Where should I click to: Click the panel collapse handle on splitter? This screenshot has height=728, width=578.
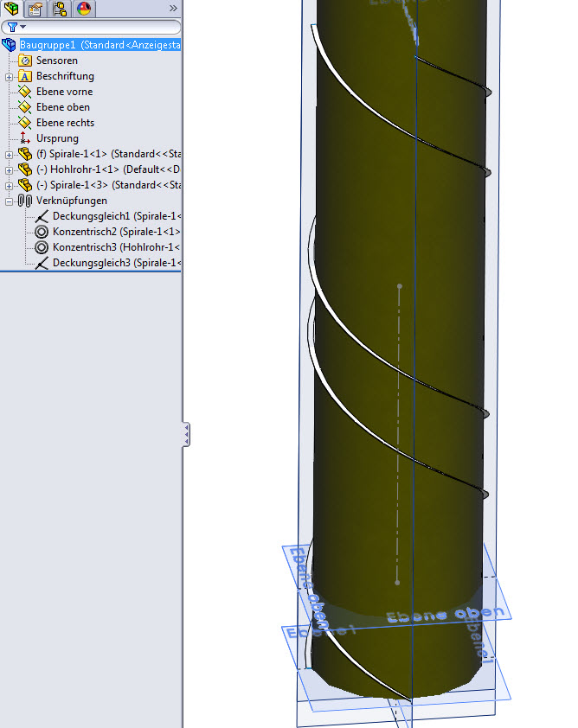[186, 435]
